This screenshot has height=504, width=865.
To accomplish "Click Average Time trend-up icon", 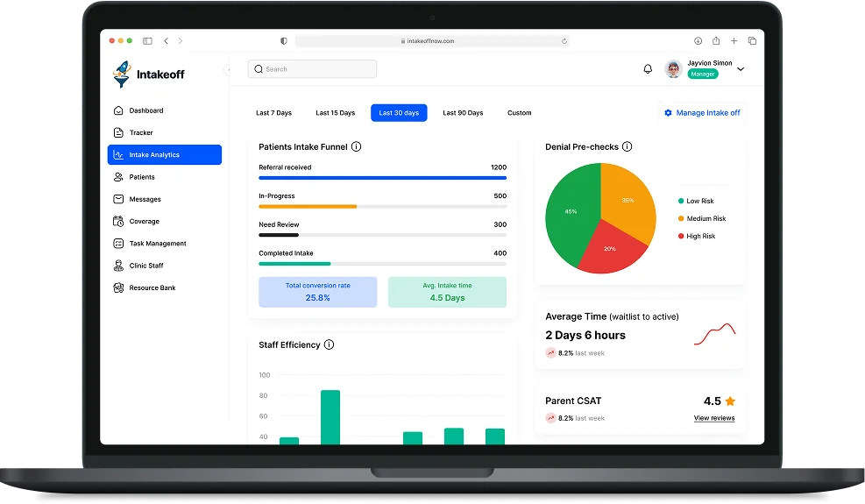I will [550, 352].
